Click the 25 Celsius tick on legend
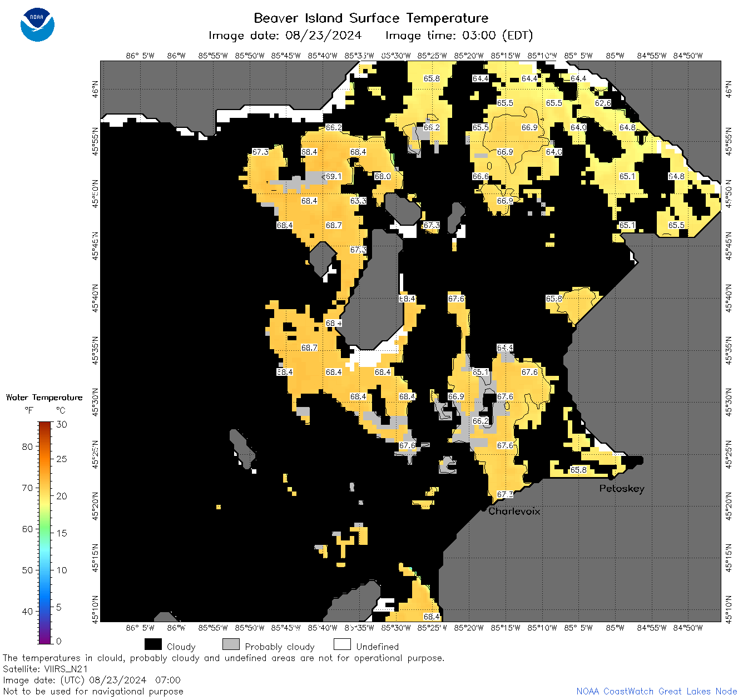Image resolution: width=743 pixels, height=700 pixels. point(61,459)
